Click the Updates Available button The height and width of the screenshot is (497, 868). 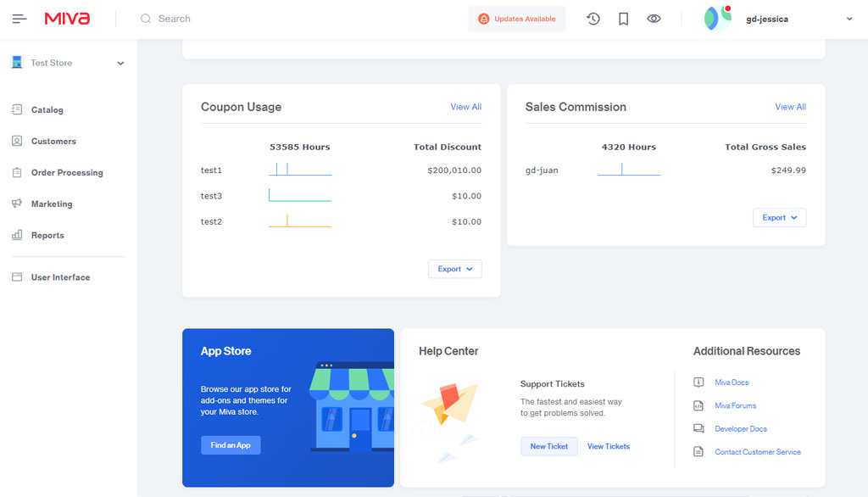517,18
